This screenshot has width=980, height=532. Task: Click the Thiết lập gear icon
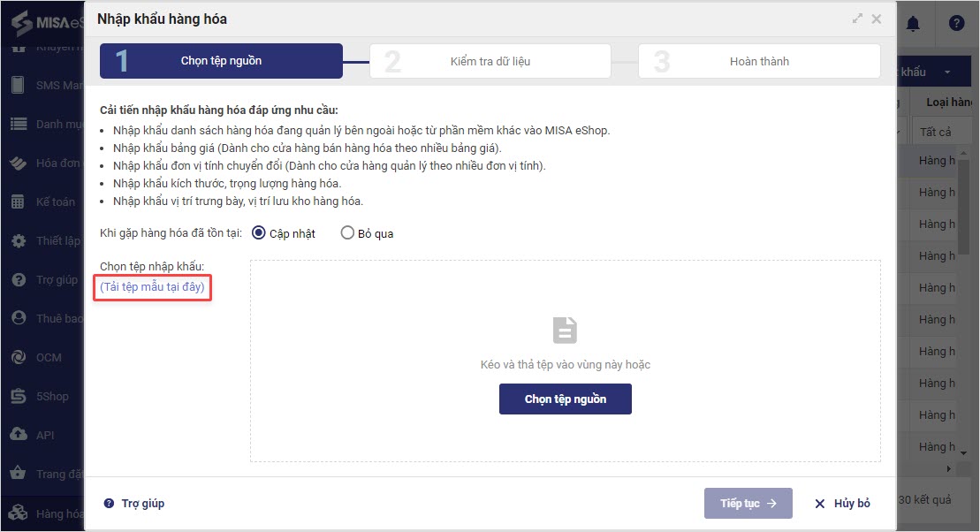click(18, 241)
